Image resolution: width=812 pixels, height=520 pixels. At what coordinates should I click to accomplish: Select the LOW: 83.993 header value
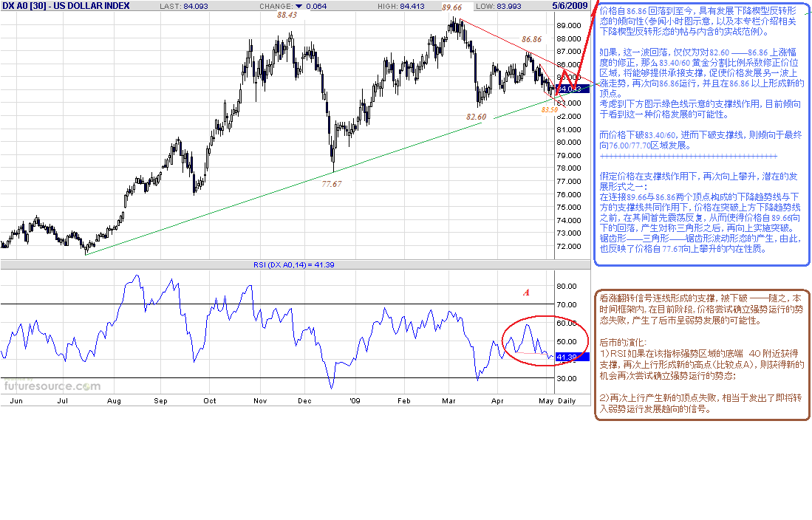tap(498, 6)
